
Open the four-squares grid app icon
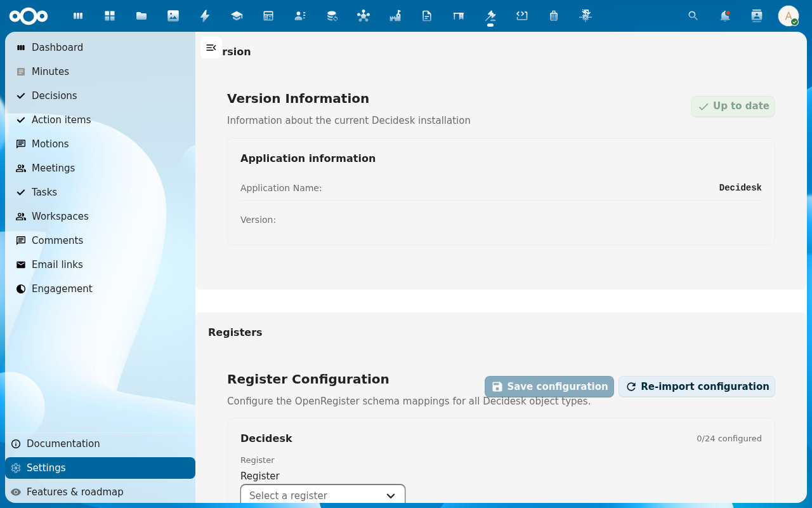point(110,16)
